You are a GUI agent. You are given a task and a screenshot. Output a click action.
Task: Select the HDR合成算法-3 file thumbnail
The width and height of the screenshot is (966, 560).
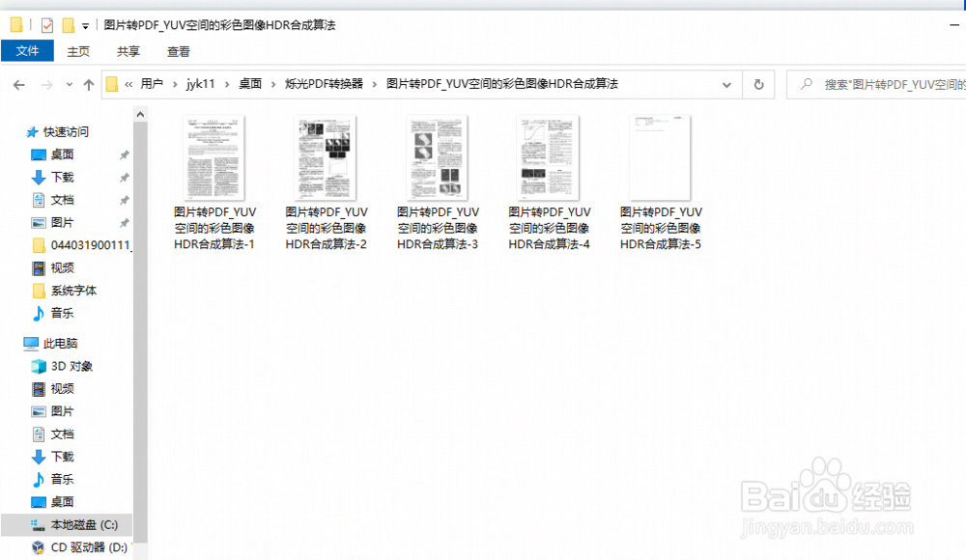tap(436, 156)
